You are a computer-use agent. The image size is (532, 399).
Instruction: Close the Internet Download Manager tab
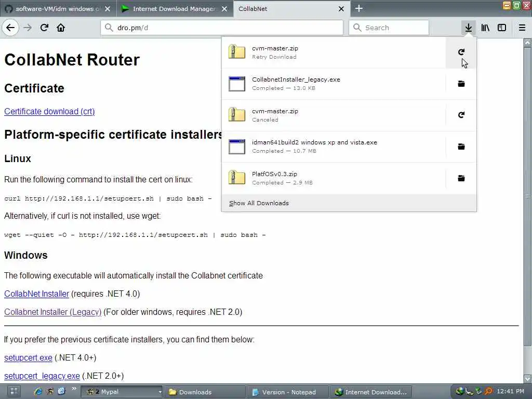point(224,9)
